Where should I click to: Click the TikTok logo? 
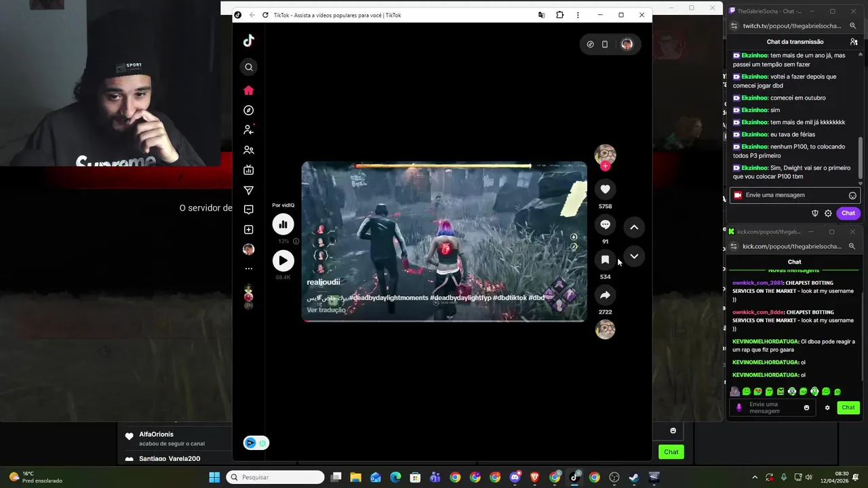(249, 41)
